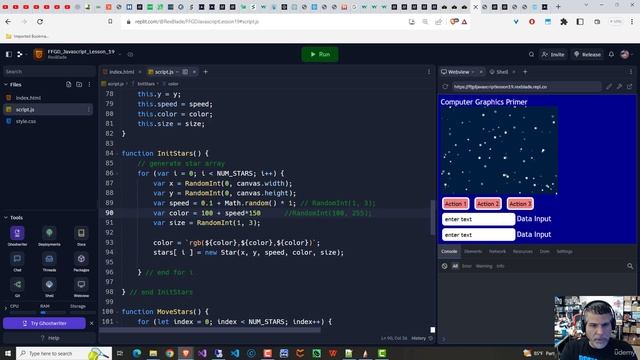
Task: Open the Deployments tool
Action: [x=49, y=236]
